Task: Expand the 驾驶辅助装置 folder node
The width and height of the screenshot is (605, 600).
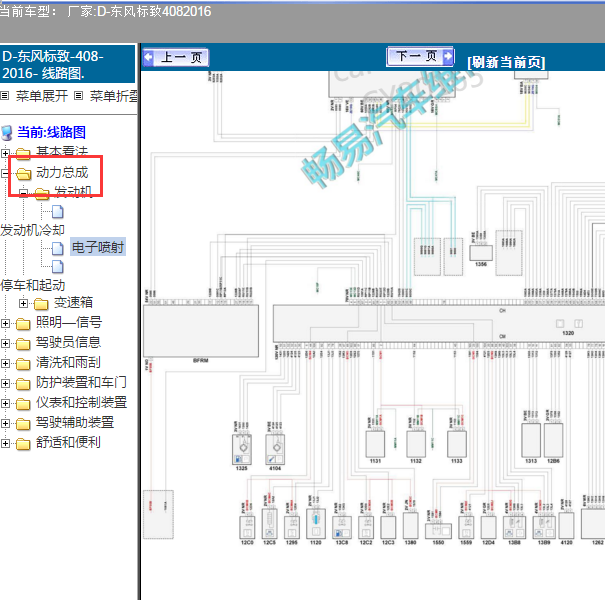Action: tap(5, 424)
